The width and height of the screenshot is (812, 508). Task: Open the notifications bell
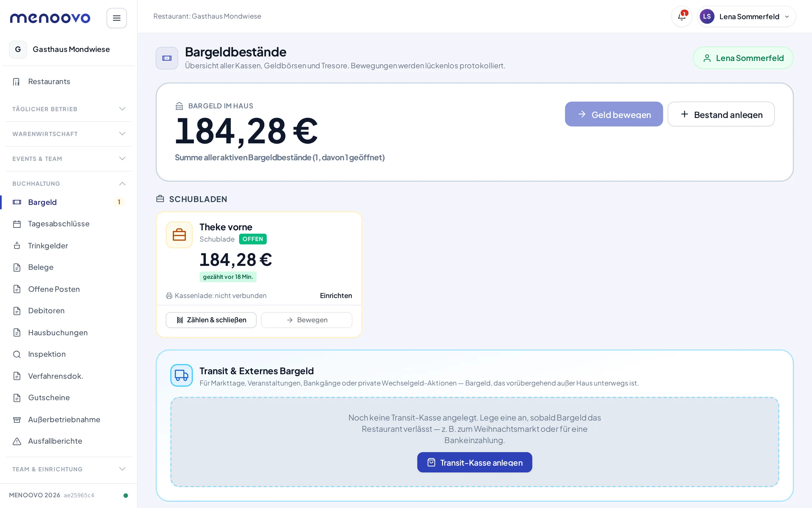click(x=681, y=16)
